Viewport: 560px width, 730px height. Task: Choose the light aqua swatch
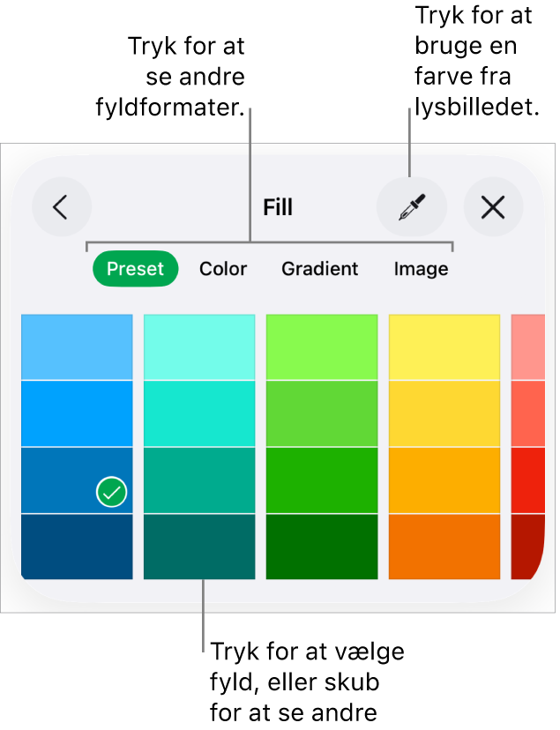tap(199, 347)
